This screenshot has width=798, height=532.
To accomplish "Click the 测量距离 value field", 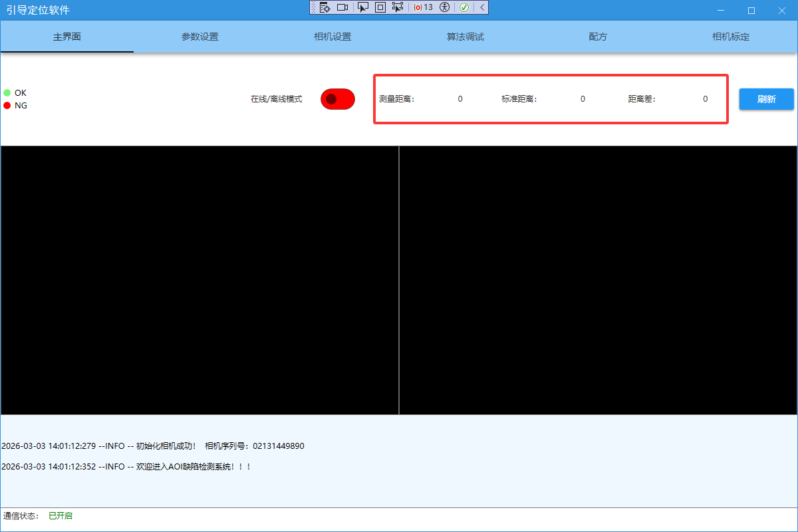I will [x=460, y=98].
